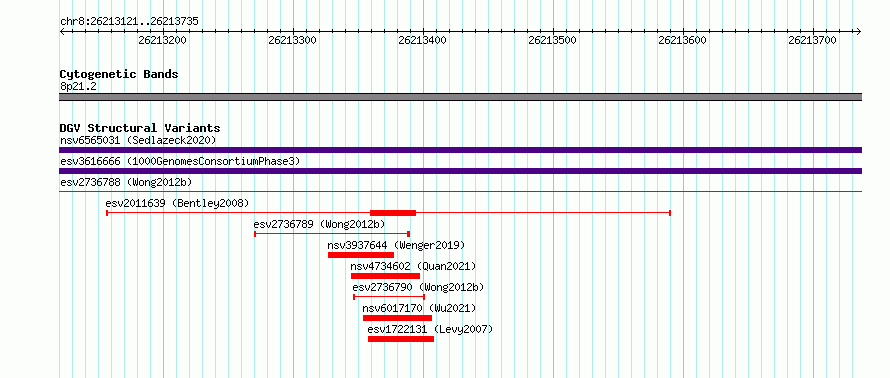Open variant nsv6565031 (Sedlazeck2020) label
Screen dimensions: 890x378
138,140
